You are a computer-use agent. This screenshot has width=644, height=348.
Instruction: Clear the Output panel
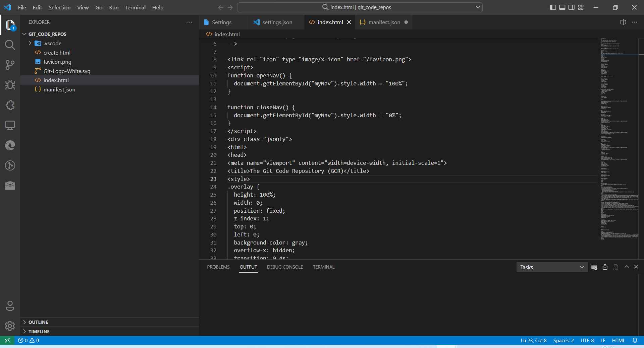[x=594, y=267]
